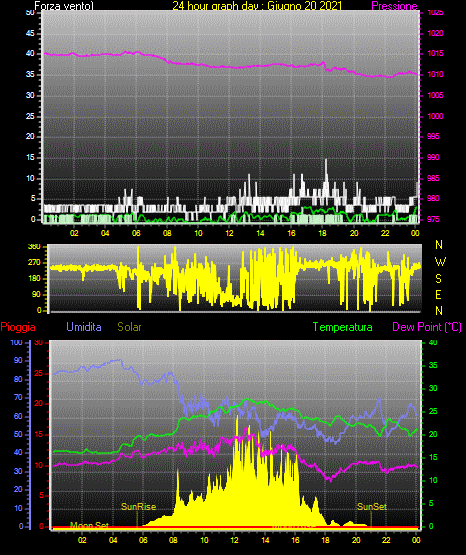Click the 24 hour graph day title
The image size is (466, 555).
click(257, 6)
